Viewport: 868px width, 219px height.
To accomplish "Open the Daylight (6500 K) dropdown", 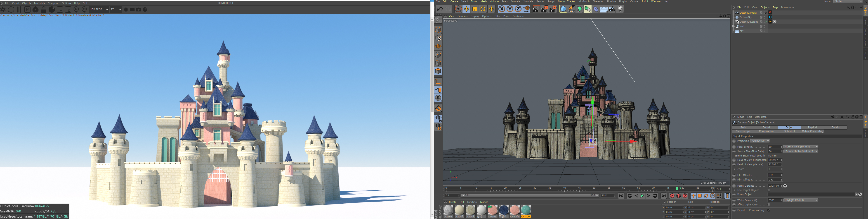I will point(801,200).
